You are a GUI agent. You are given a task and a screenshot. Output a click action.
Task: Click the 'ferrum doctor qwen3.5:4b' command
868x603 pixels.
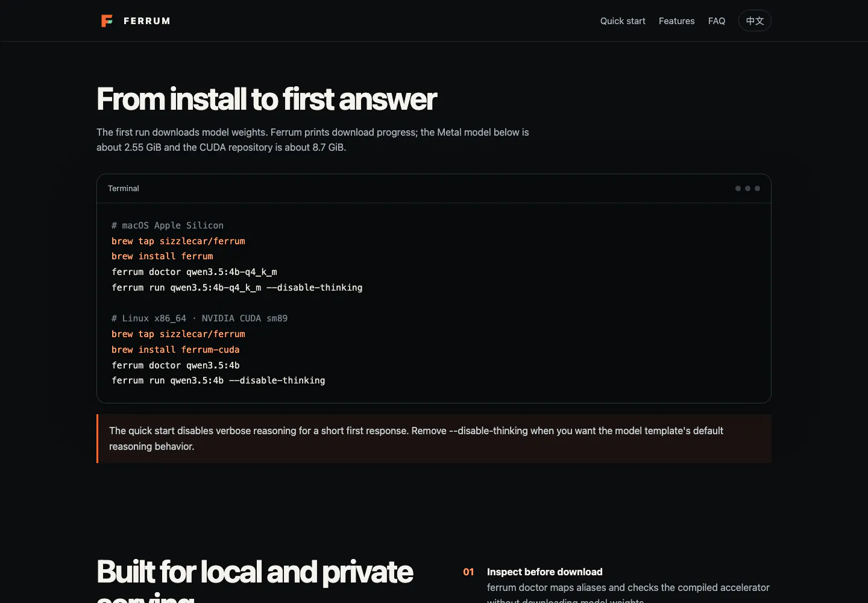pos(175,365)
